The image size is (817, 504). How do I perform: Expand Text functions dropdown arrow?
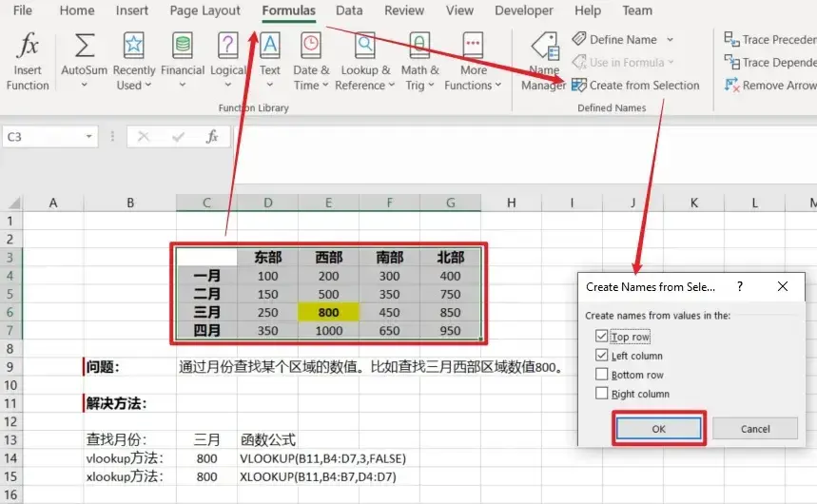pyautogui.click(x=270, y=85)
